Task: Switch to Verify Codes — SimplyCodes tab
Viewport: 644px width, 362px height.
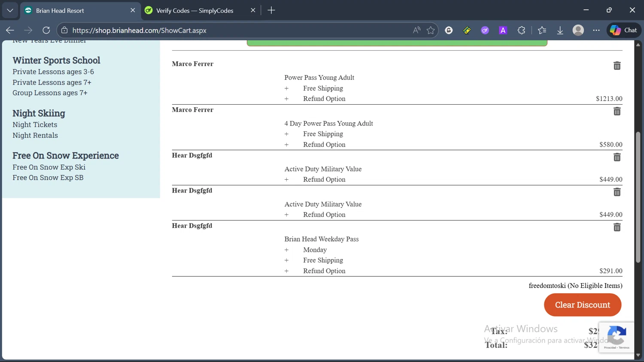Action: (200, 10)
